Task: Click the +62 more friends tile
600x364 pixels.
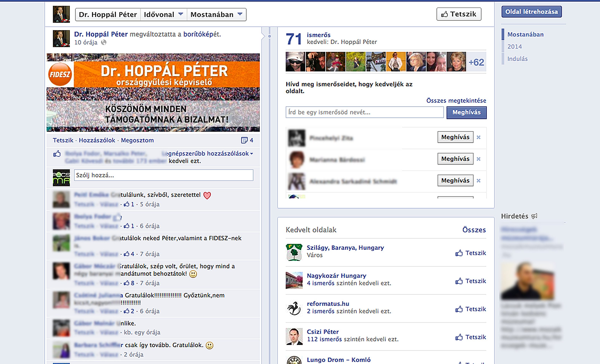Action: click(476, 62)
